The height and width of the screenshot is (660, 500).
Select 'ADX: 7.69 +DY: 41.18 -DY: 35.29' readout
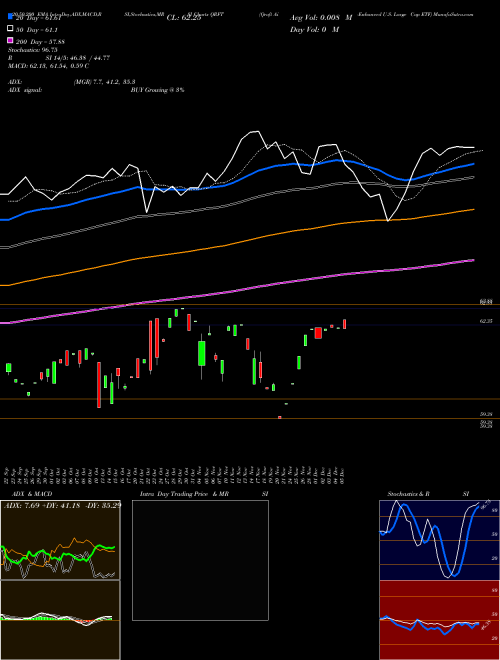click(62, 505)
